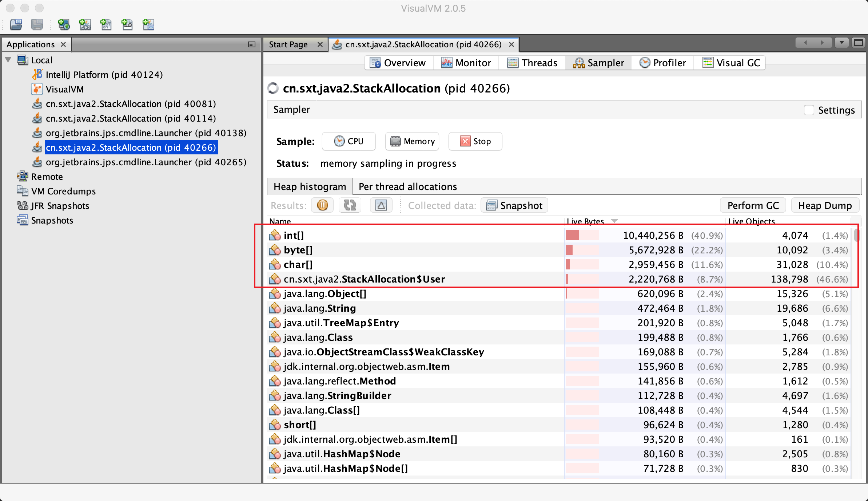
Task: Expand the Local applications tree
Action: (11, 60)
